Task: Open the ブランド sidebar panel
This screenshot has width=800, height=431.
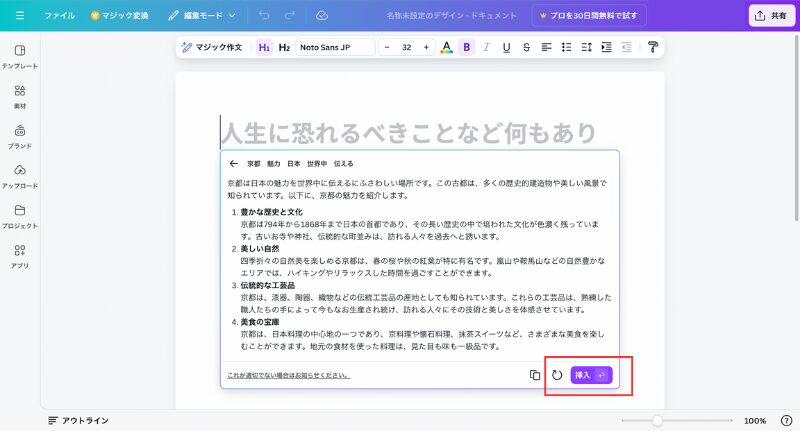Action: [x=20, y=136]
